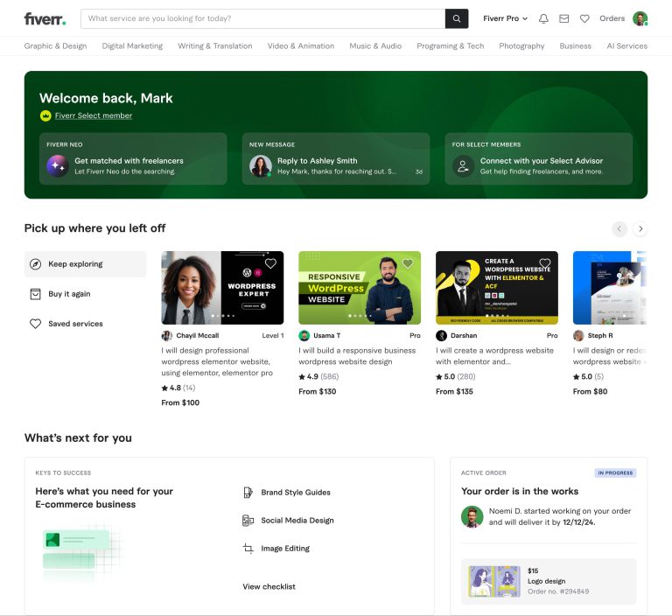Viewport: 672px width, 616px height.
Task: Click the Image Editing crop icon
Action: (248, 549)
